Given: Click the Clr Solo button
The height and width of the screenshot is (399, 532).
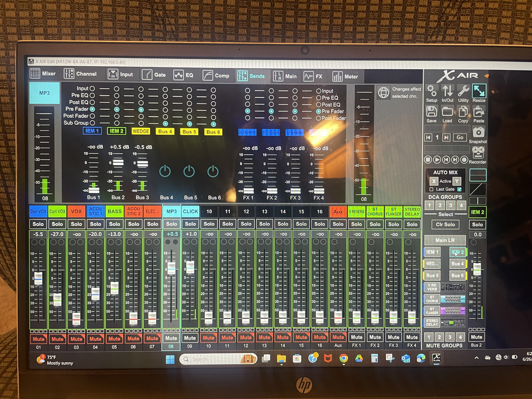Looking at the screenshot, I should 445,224.
